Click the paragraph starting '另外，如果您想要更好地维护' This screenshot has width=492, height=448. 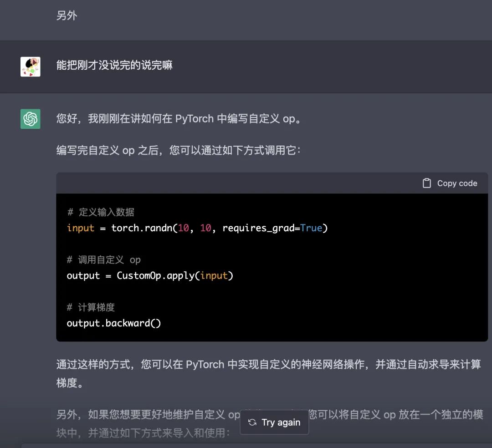[270, 424]
